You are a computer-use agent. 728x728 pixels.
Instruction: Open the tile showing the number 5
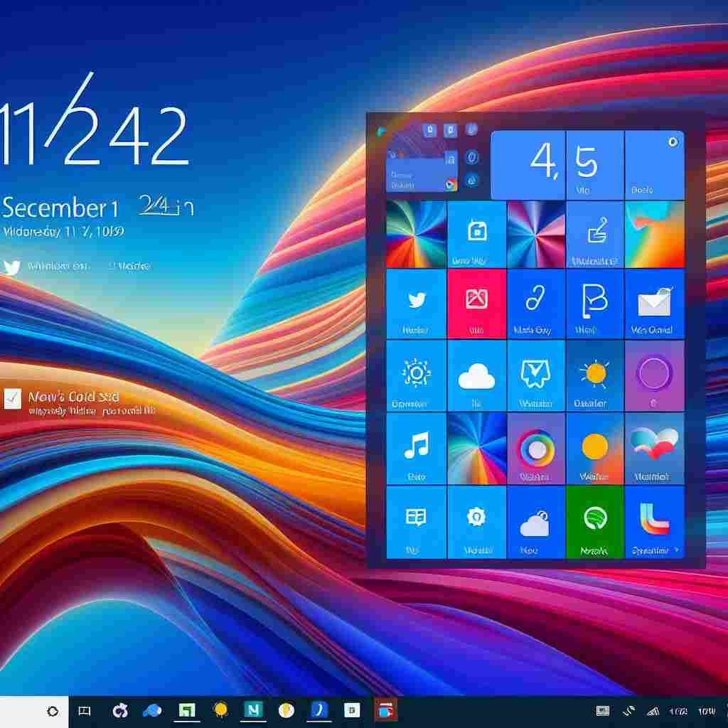tap(595, 165)
